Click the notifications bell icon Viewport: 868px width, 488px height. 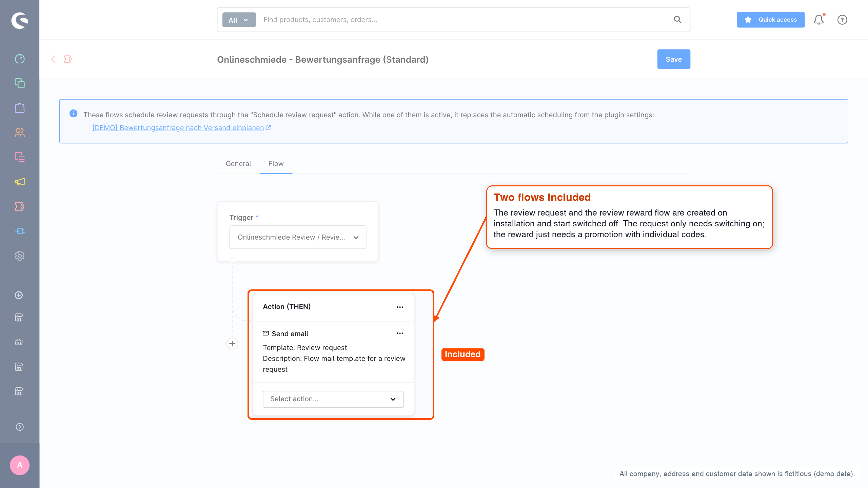819,20
